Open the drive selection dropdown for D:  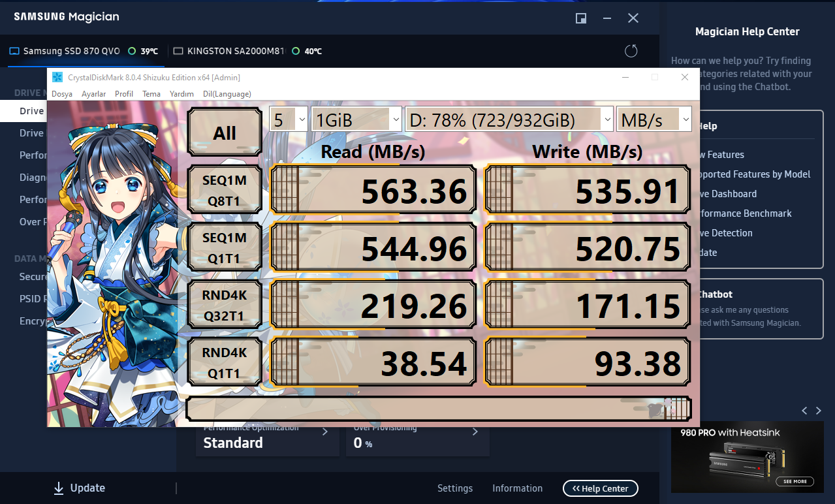coord(509,119)
